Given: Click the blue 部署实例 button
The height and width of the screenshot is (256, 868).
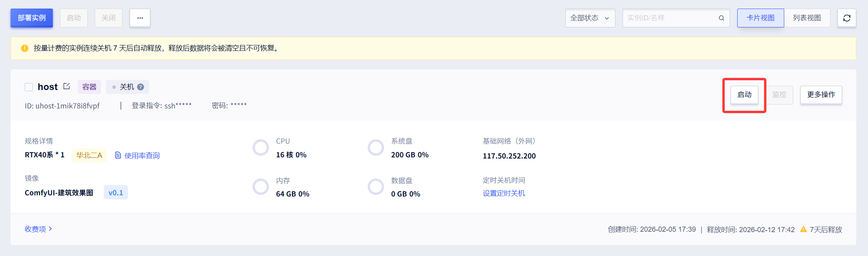Looking at the screenshot, I should (32, 18).
